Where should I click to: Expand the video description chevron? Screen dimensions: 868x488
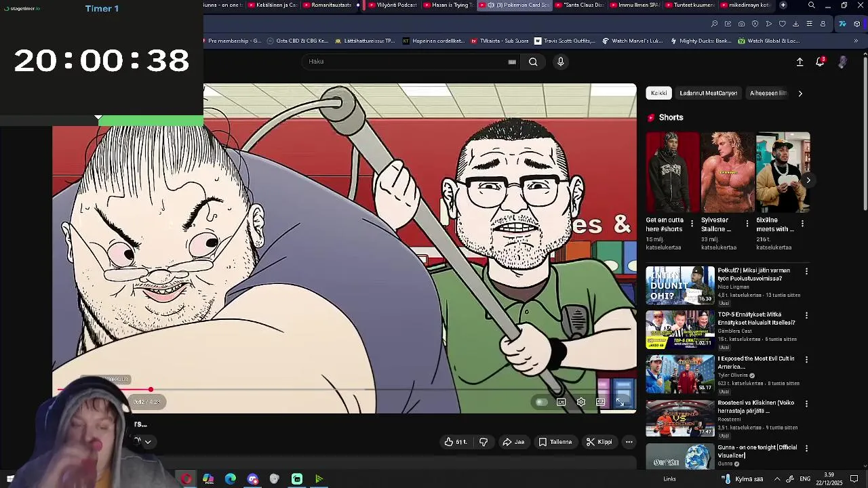148,442
